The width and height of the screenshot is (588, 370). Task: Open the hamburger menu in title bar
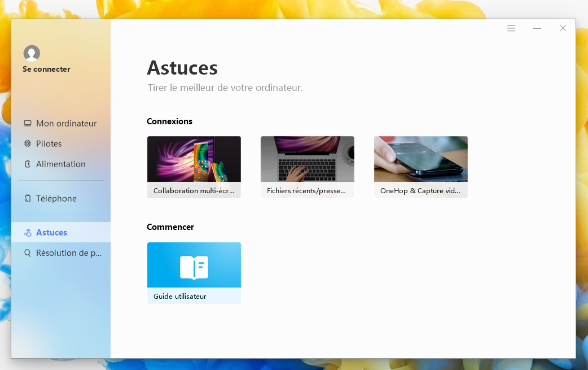pos(511,28)
